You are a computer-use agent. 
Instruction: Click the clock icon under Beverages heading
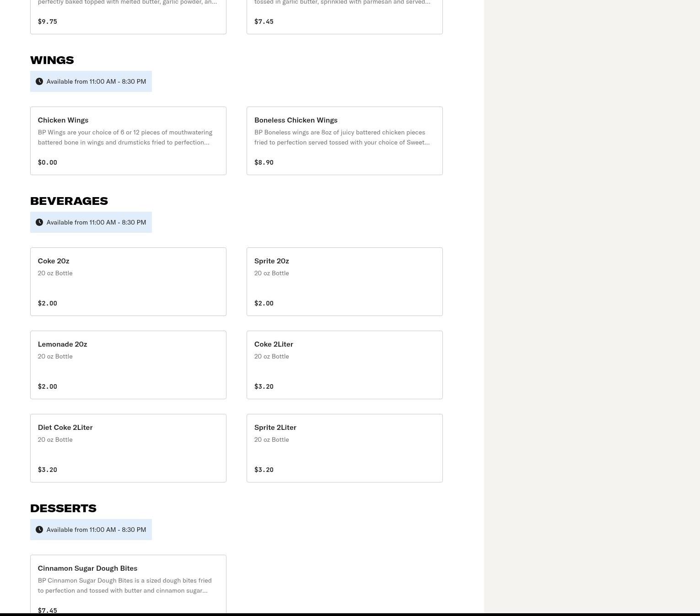[x=39, y=222]
